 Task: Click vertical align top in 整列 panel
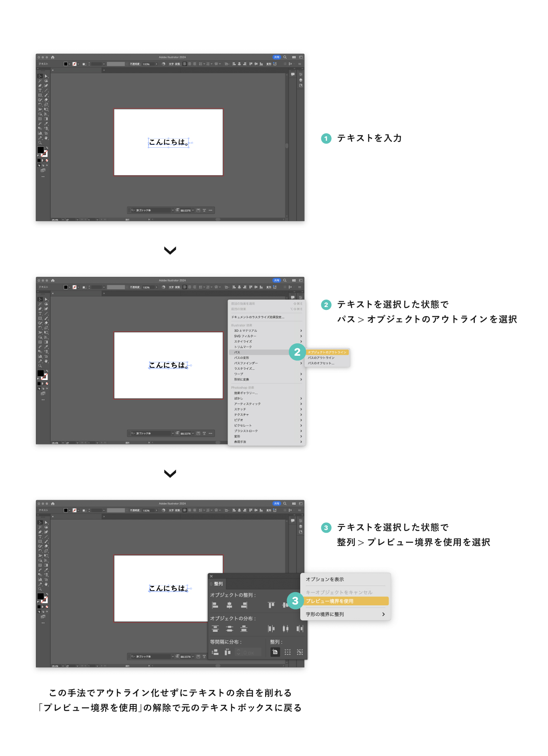coord(271,605)
